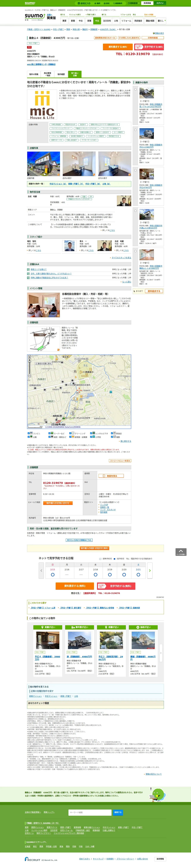Click top red 見学予約する(無料) button
Image resolution: width=191 pixels, height=868 pixels.
(149, 47)
